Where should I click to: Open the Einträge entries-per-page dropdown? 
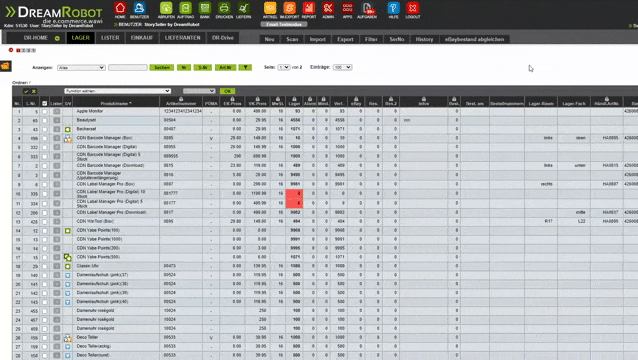coord(342,67)
